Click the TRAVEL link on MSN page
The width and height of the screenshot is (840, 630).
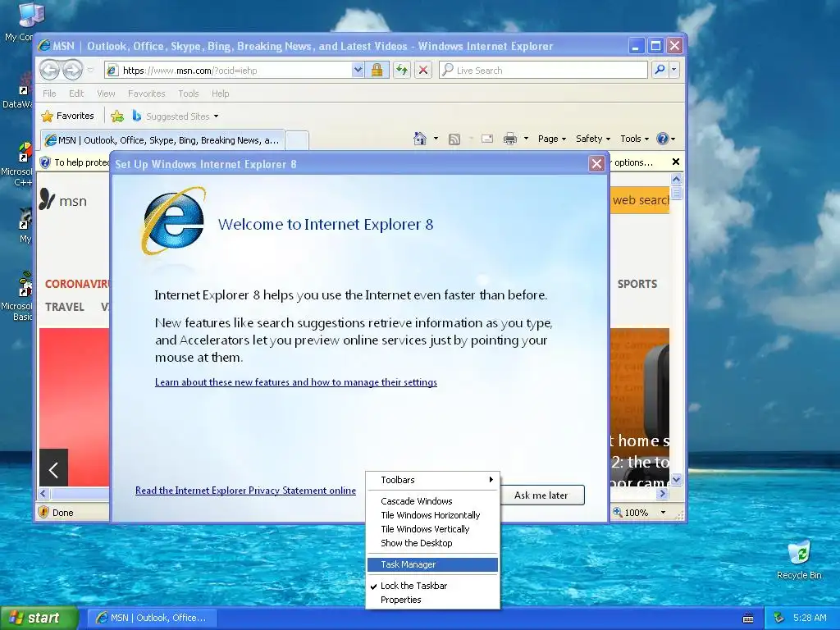click(64, 307)
